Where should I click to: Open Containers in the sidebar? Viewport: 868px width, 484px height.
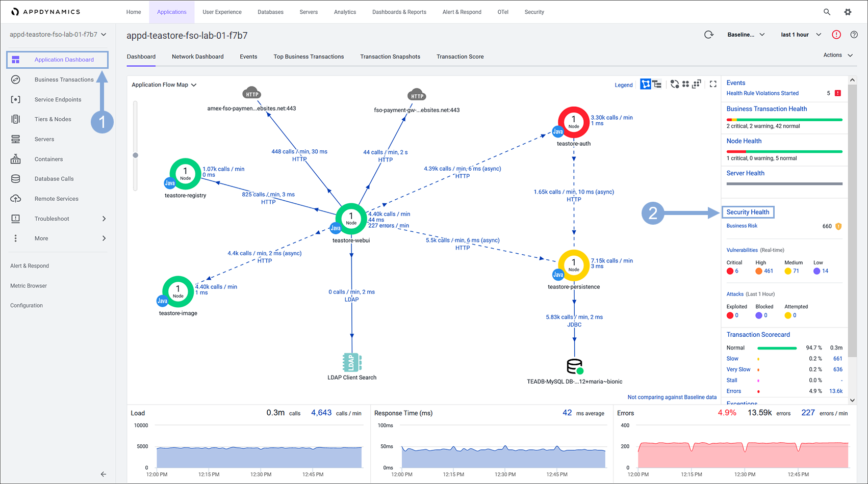pyautogui.click(x=48, y=159)
